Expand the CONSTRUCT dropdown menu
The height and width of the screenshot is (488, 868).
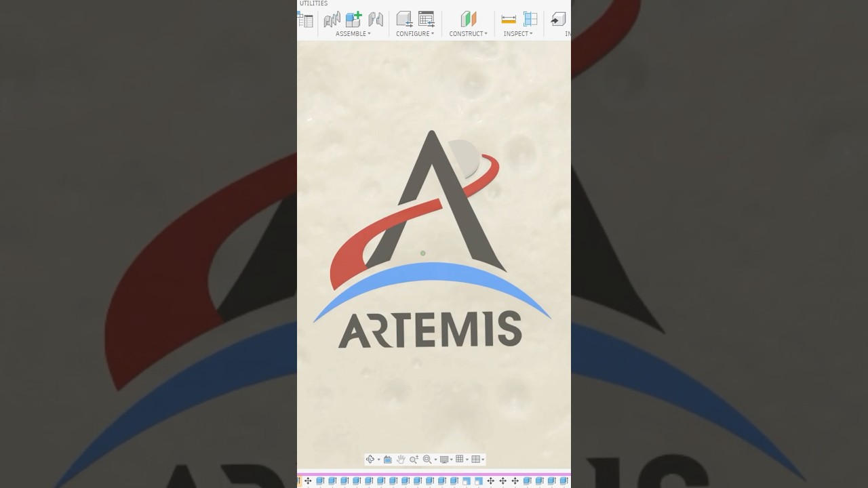tap(469, 34)
